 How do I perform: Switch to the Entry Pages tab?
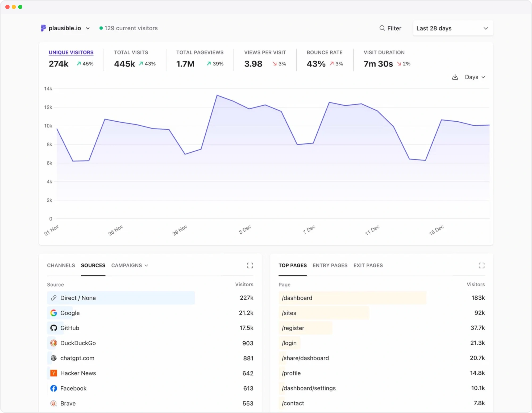point(330,265)
